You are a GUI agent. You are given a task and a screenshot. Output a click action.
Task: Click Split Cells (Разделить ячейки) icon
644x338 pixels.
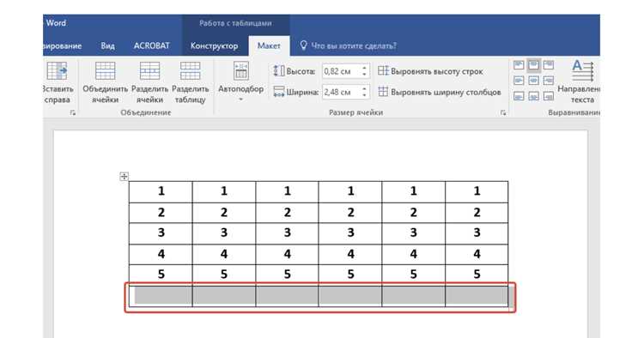pos(149,70)
